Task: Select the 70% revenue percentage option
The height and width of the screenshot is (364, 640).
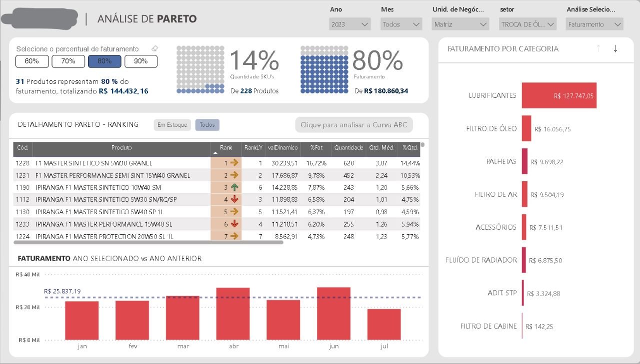Action: (68, 61)
